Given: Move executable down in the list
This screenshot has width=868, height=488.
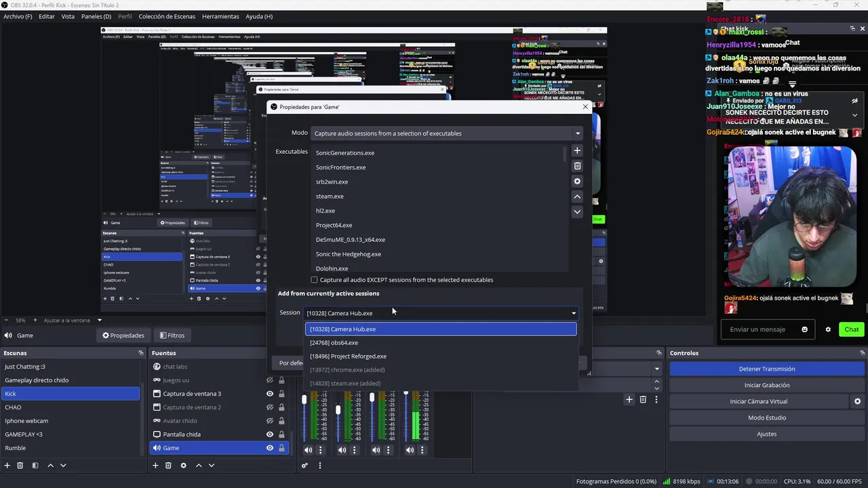Looking at the screenshot, I should 577,211.
